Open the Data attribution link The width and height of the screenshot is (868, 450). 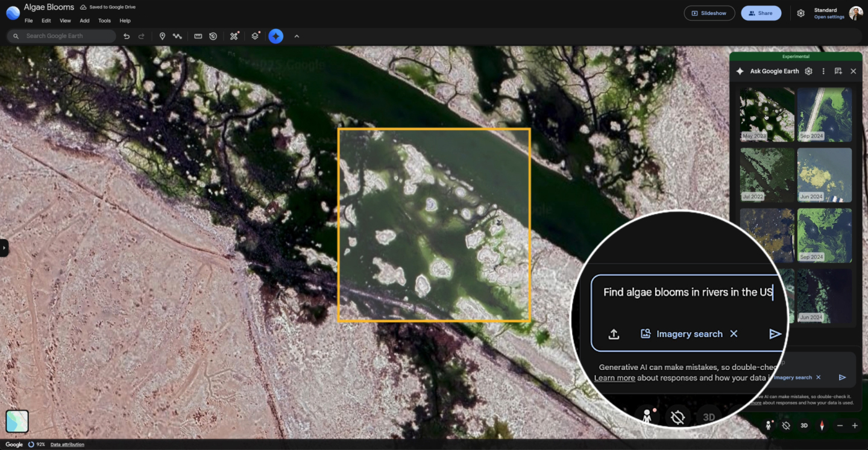tap(67, 444)
